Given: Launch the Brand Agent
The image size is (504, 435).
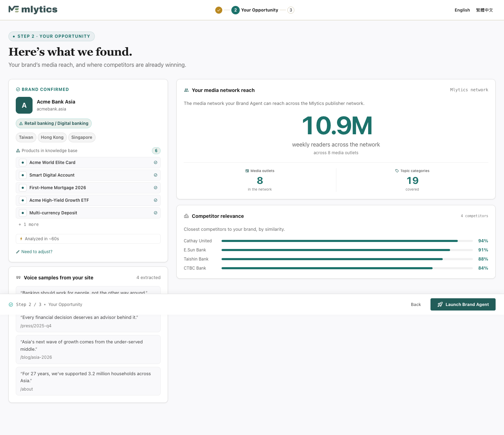Looking at the screenshot, I should click(x=463, y=304).
